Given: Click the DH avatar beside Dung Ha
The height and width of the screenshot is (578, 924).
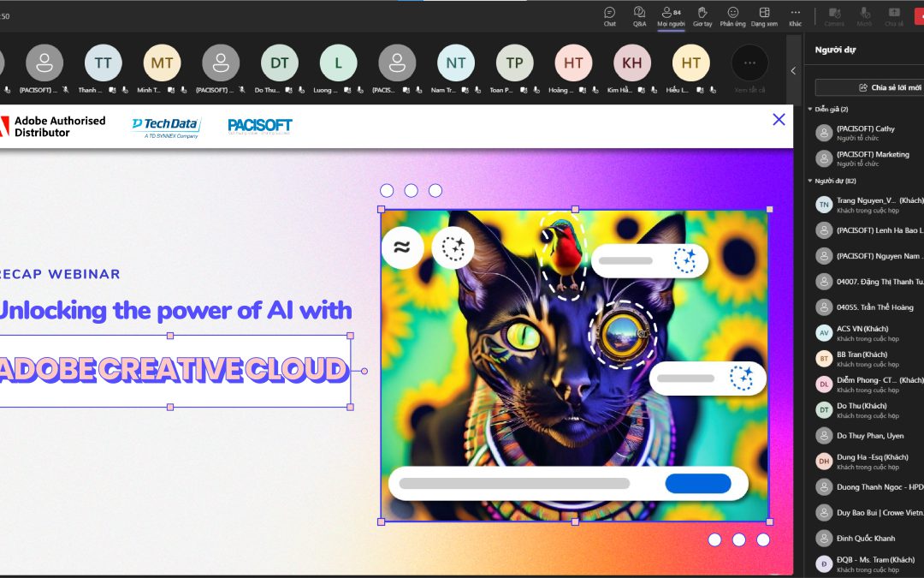Looking at the screenshot, I should (824, 462).
